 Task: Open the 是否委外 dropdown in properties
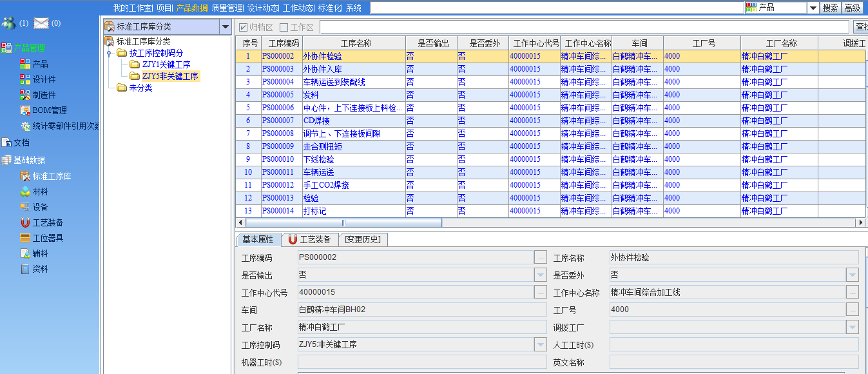pos(853,275)
